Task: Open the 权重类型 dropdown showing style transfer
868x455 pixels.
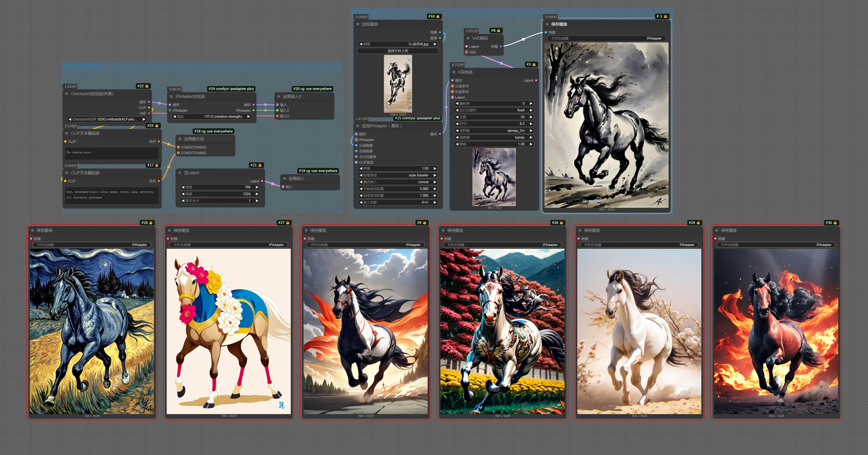Action: [x=398, y=175]
